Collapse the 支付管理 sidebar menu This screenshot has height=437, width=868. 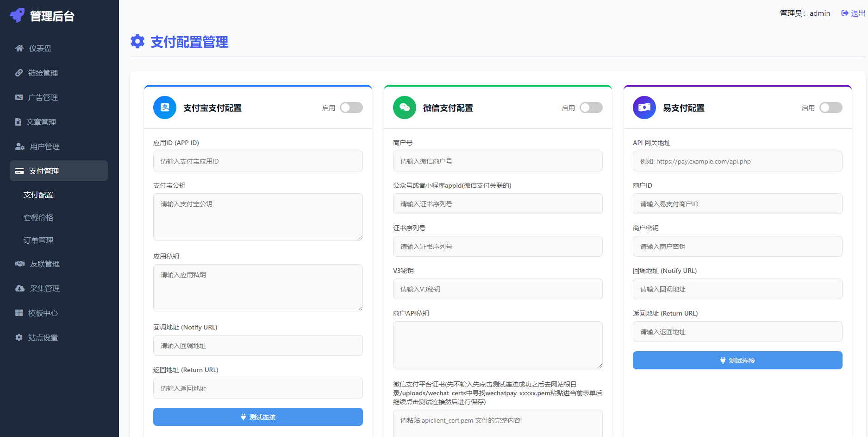click(59, 171)
